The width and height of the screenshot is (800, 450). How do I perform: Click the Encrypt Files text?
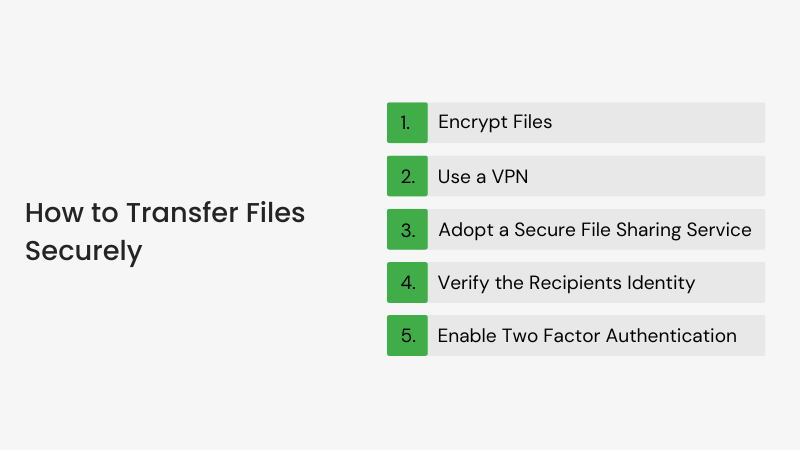495,122
